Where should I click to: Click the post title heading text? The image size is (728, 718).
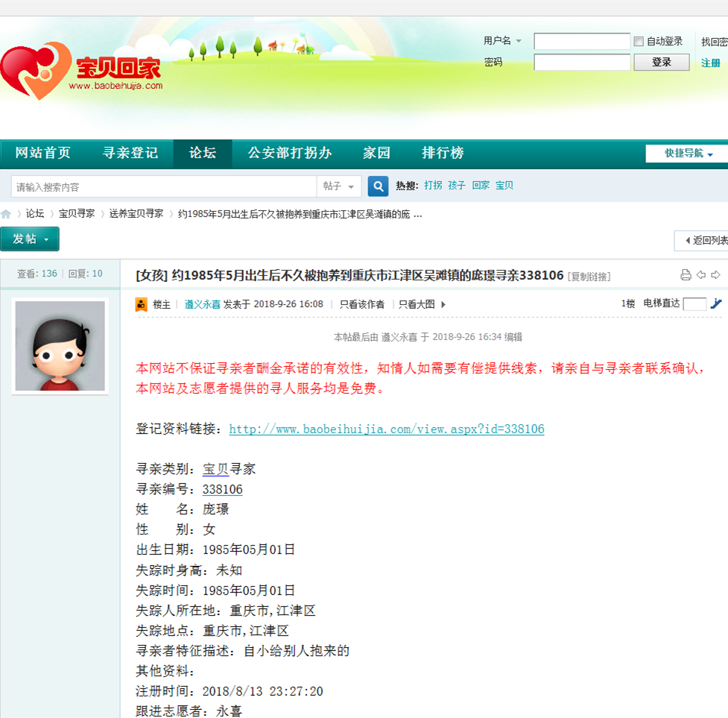point(349,275)
